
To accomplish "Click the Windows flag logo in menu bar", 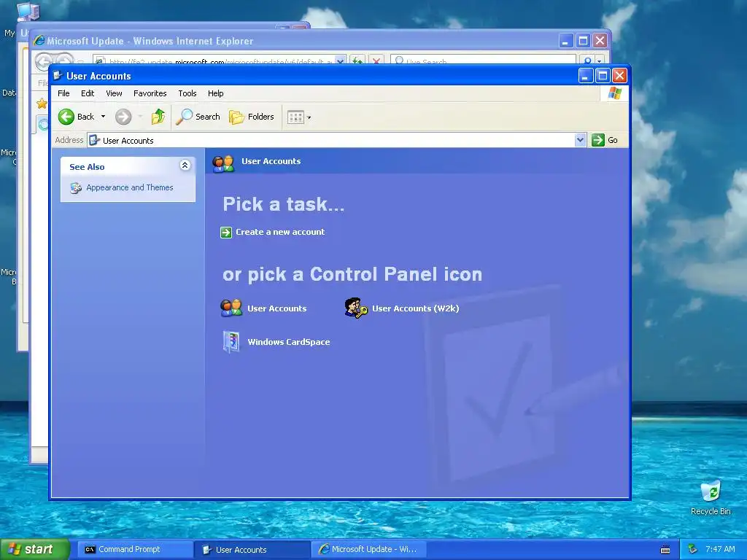I will pyautogui.click(x=614, y=93).
